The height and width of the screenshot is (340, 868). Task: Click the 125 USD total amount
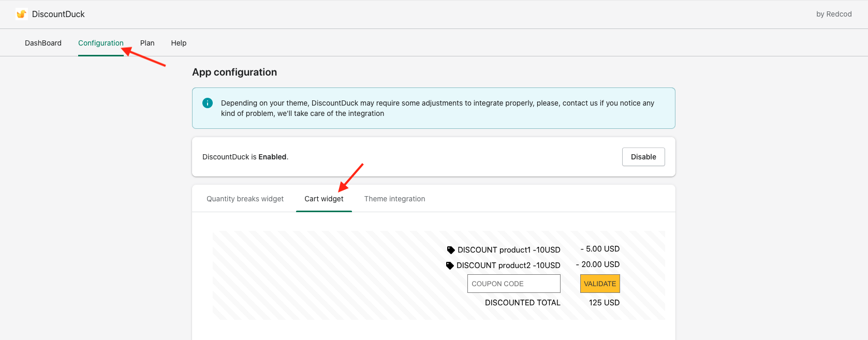coord(604,303)
